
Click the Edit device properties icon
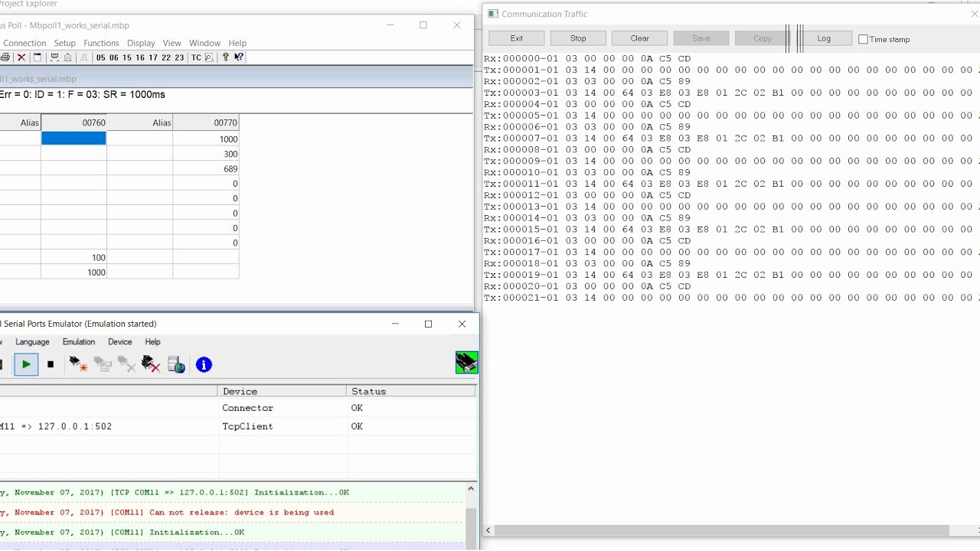click(x=103, y=365)
